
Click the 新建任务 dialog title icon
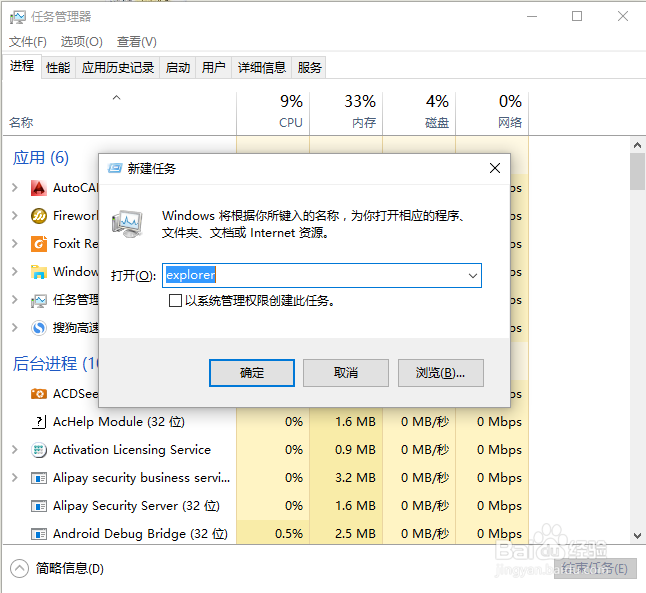tap(115, 168)
